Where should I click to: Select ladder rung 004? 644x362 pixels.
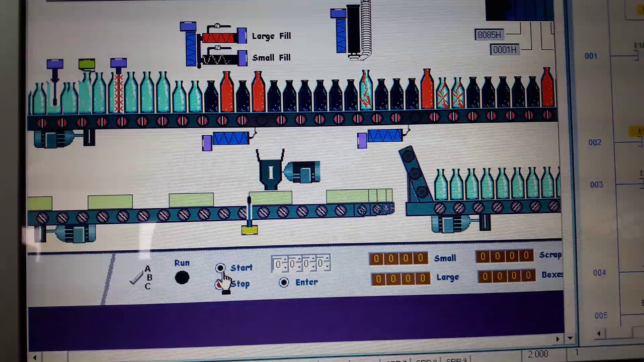pos(599,273)
